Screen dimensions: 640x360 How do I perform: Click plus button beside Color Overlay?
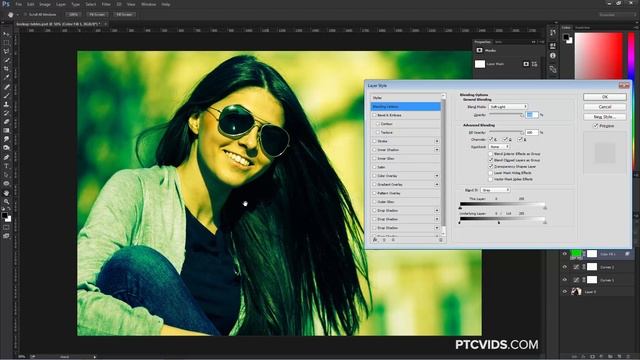(x=437, y=176)
